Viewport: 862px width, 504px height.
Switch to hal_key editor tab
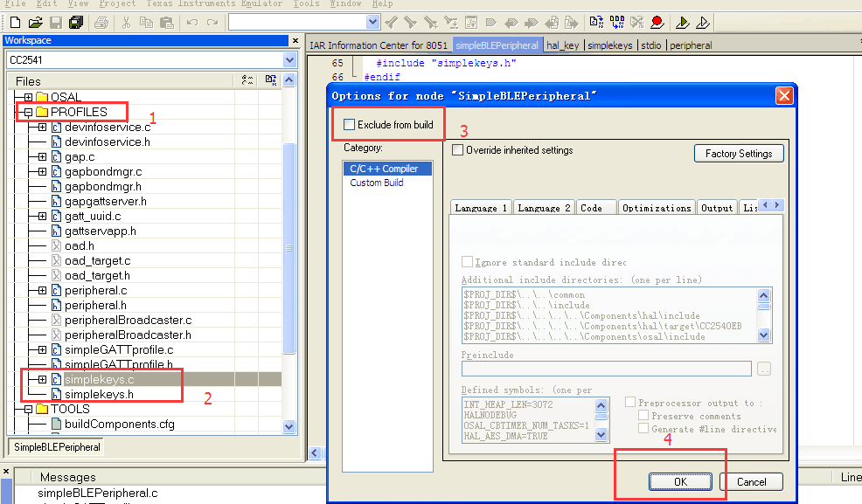point(562,45)
